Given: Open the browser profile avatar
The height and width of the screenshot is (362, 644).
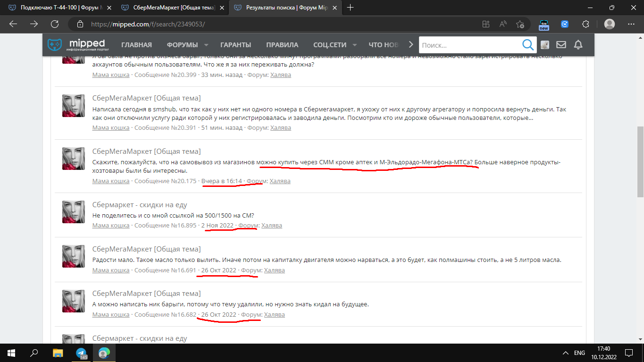Looking at the screenshot, I should tap(610, 24).
